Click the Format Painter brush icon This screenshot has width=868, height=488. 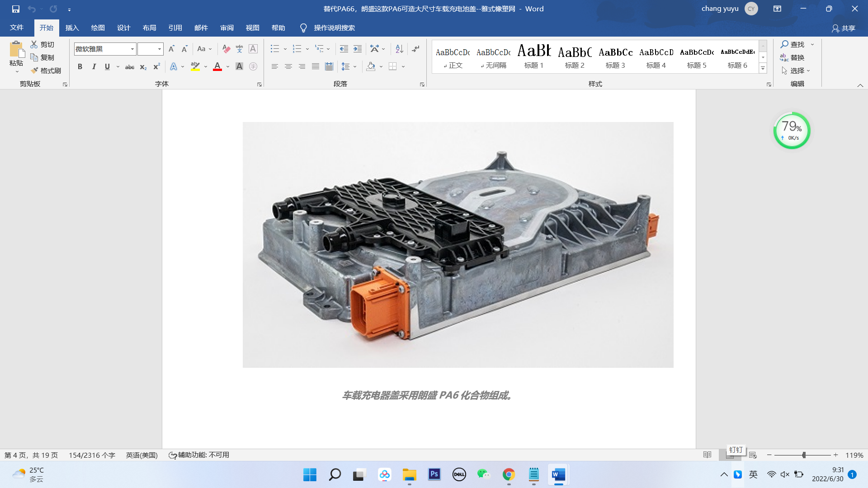35,70
